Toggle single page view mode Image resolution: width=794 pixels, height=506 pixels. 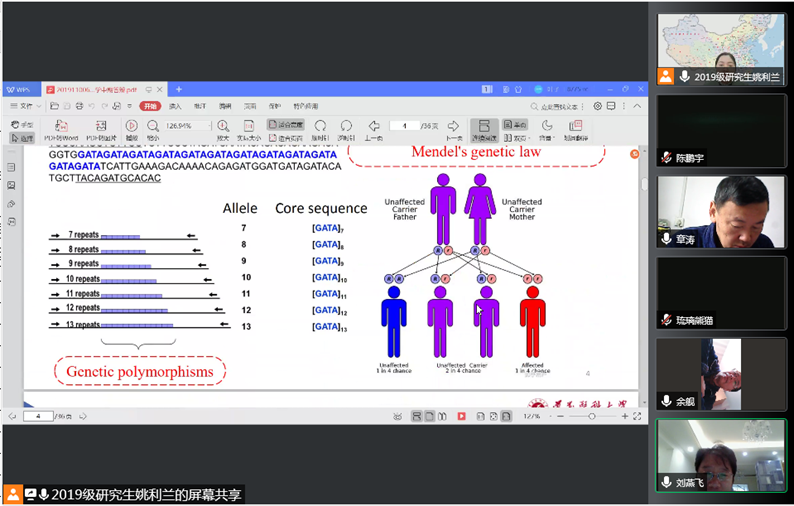point(516,125)
